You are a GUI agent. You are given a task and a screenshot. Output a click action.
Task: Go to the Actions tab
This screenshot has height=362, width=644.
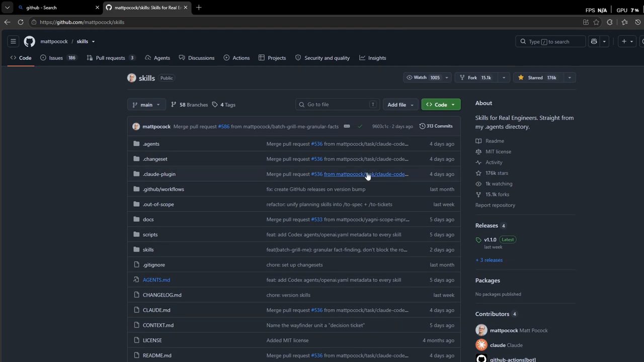click(236, 58)
